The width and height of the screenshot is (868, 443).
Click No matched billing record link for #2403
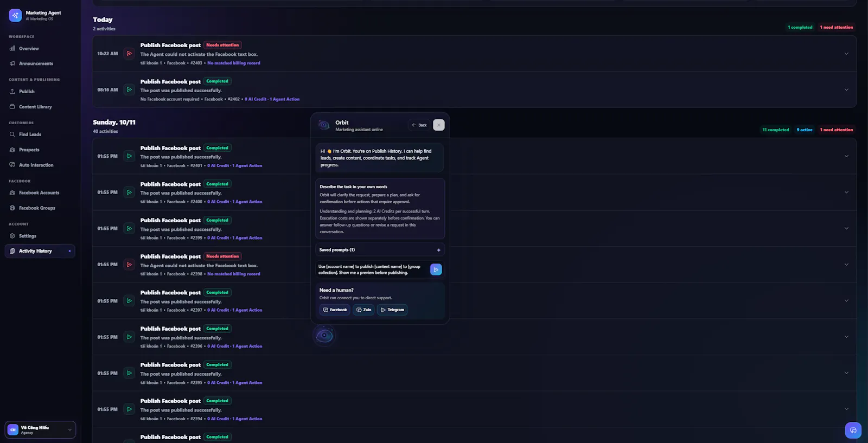point(234,63)
